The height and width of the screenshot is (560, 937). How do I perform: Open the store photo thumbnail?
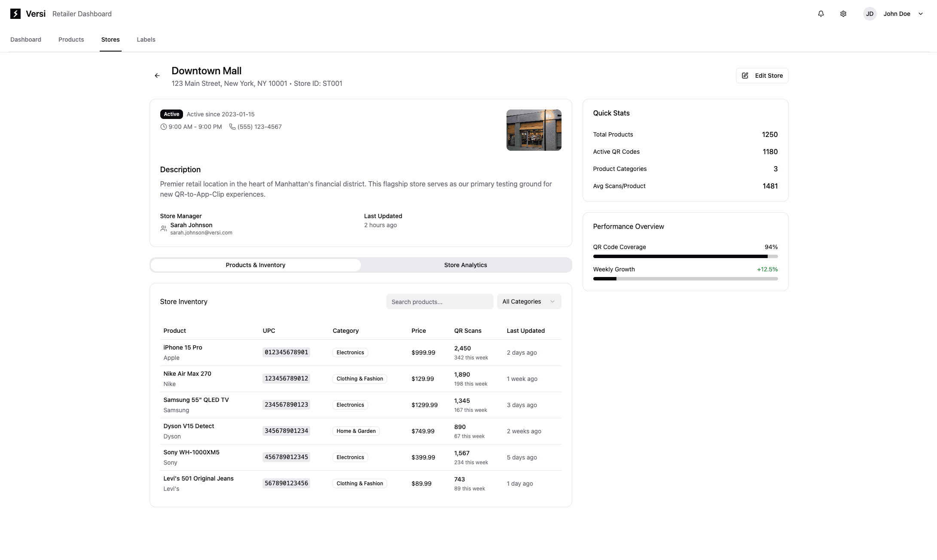[x=534, y=130]
